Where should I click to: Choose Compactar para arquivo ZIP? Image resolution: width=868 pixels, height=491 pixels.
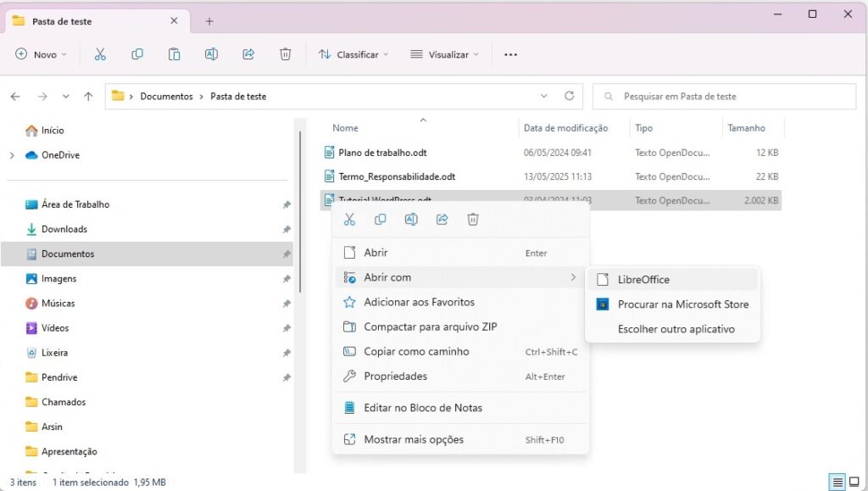click(x=430, y=326)
